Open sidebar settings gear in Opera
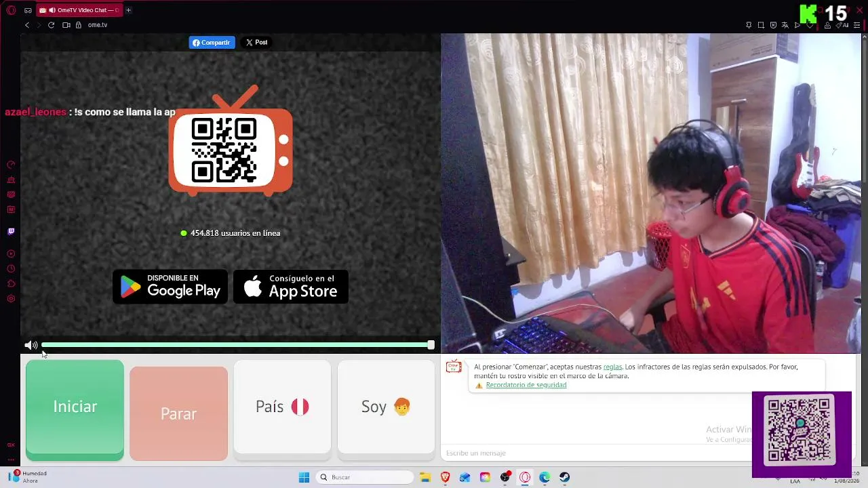Viewport: 868px width, 488px height. click(x=11, y=299)
